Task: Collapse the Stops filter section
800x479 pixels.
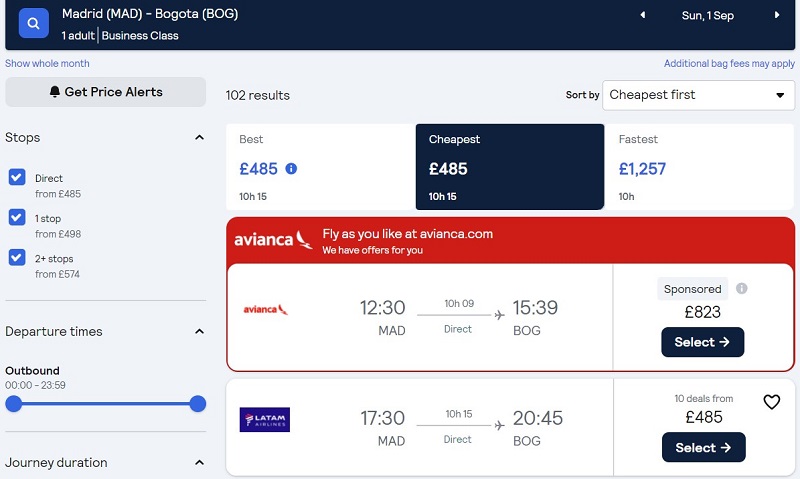Action: [199, 137]
